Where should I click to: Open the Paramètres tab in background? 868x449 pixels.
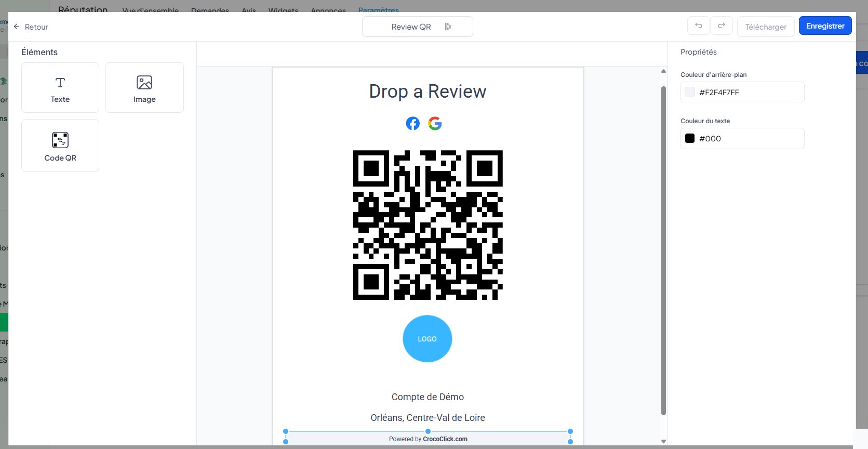[x=379, y=10]
